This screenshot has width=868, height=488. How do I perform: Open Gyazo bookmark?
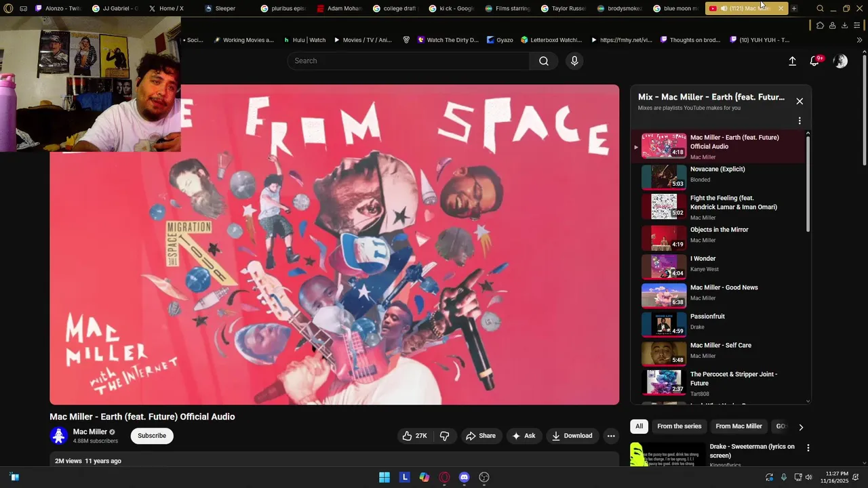[500, 40]
